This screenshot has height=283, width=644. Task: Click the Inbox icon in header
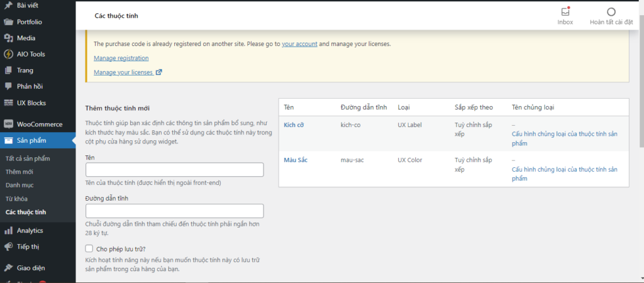(565, 12)
